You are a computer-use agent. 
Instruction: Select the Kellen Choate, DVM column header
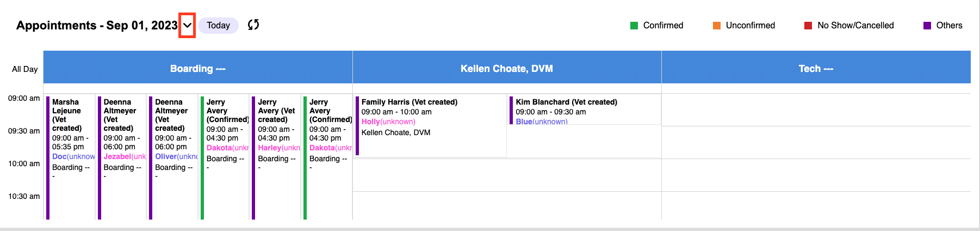click(507, 69)
